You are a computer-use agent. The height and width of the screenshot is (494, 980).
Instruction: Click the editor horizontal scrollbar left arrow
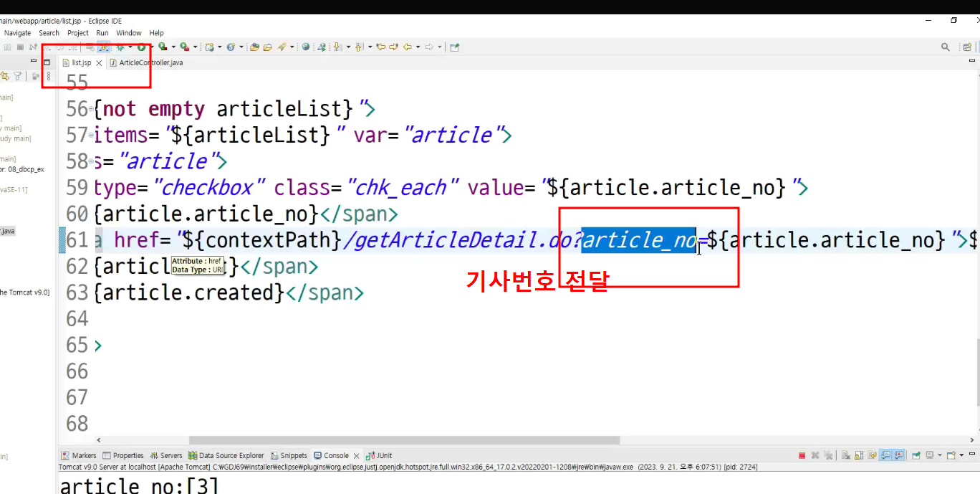point(98,440)
